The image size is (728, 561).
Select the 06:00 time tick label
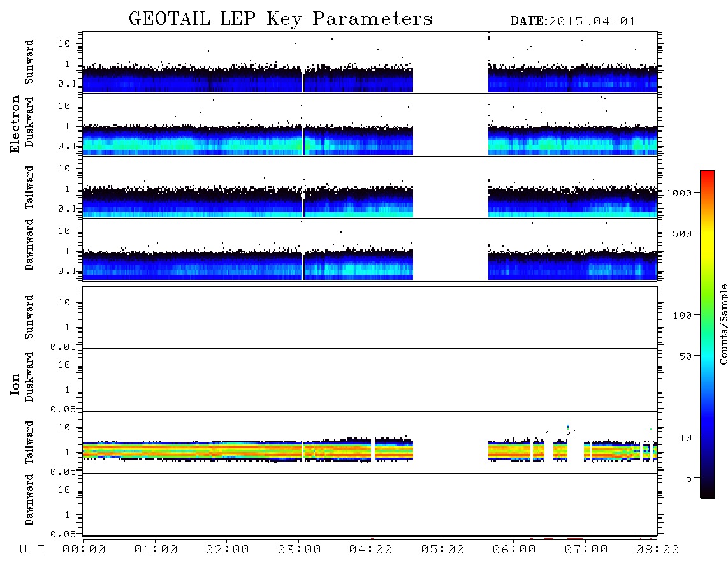pyautogui.click(x=514, y=550)
